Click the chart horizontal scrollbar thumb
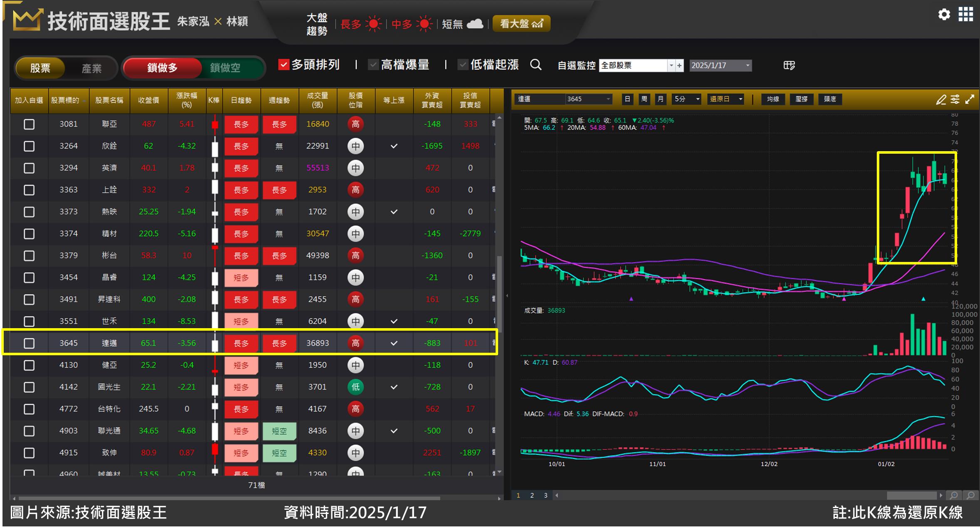 click(x=912, y=495)
